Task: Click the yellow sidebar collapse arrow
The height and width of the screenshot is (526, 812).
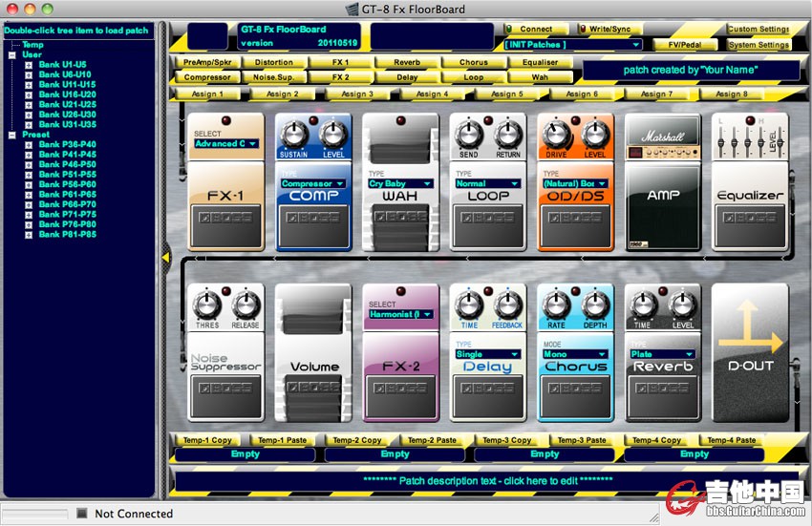Action: (x=165, y=257)
